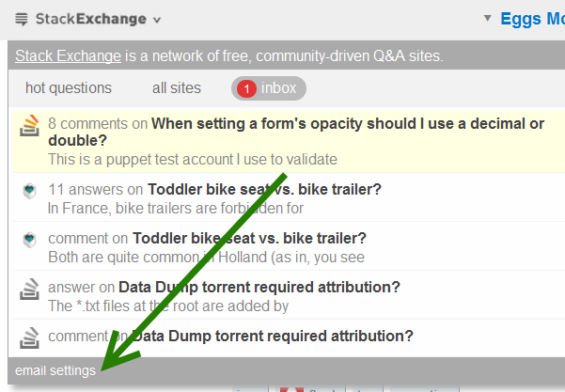Click site icon beside Data Dump comment item
Viewport: 565px width, 392px height.
[x=28, y=337]
